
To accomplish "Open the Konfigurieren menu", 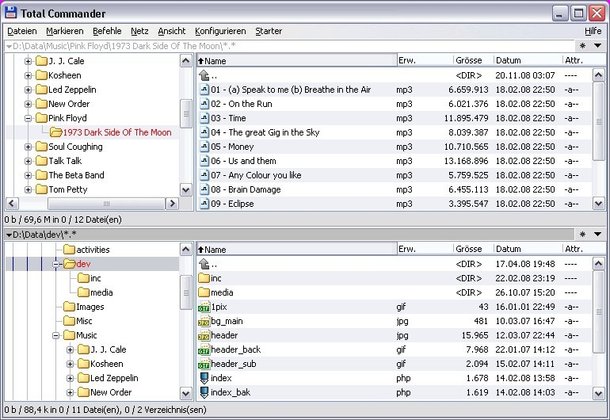I will [x=222, y=31].
